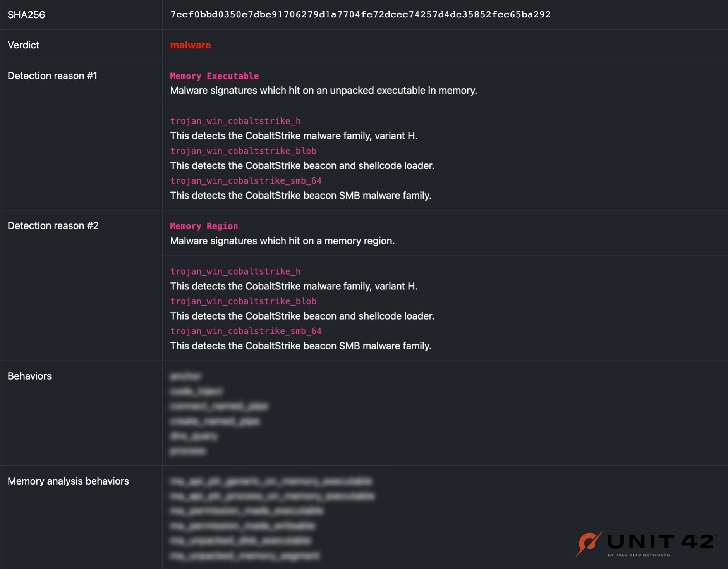Click variant H description in Detection reason #1
Viewport: 728px width, 569px height.
point(294,136)
